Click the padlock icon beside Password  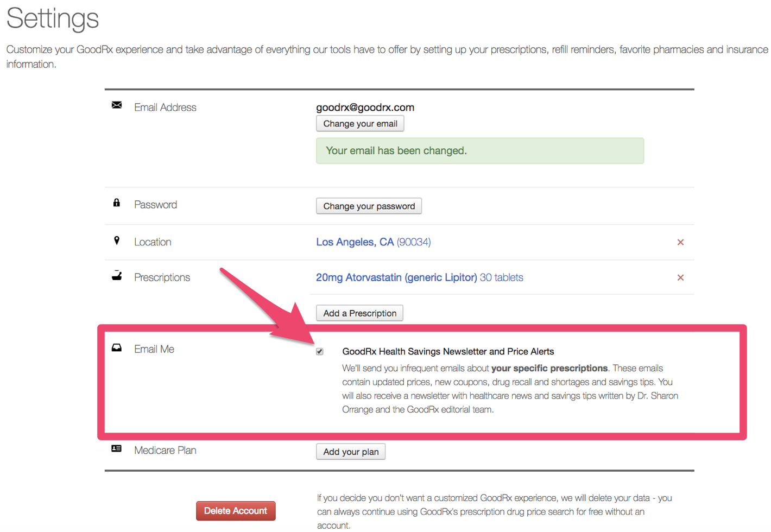coord(116,202)
